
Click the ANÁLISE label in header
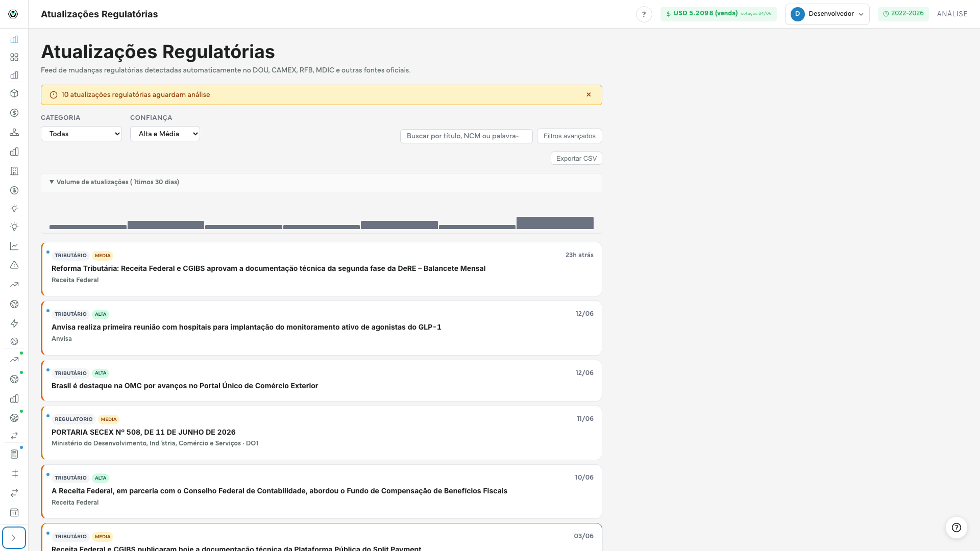point(952,14)
